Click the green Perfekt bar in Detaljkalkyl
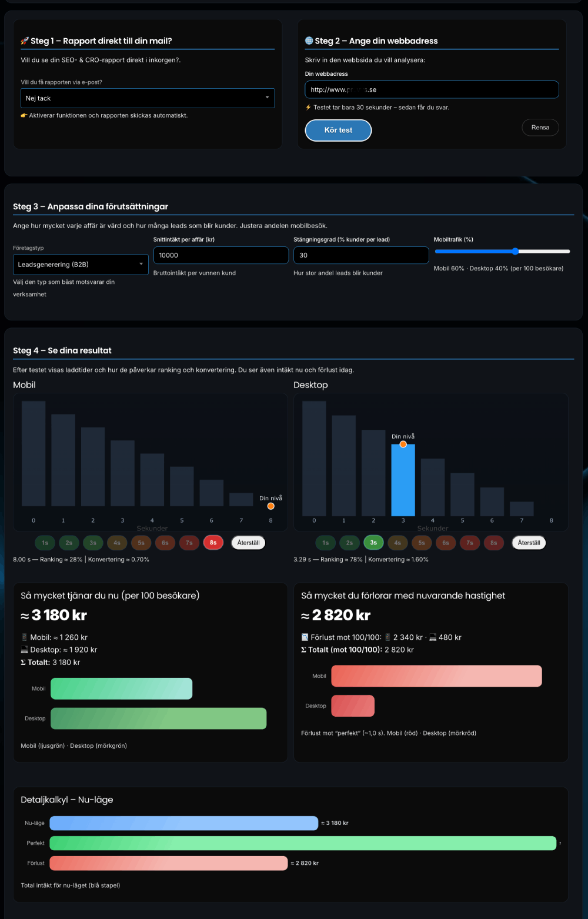The width and height of the screenshot is (588, 919). (x=303, y=843)
